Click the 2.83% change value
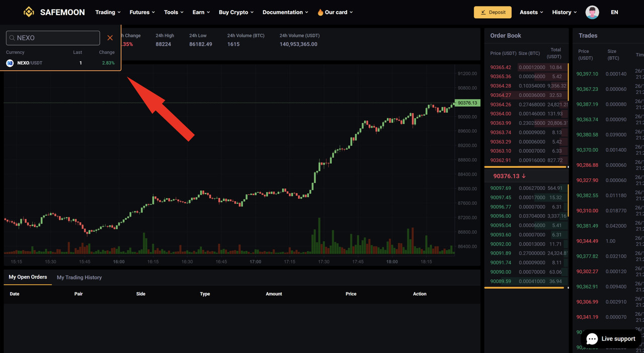Image resolution: width=644 pixels, height=353 pixels. point(108,63)
